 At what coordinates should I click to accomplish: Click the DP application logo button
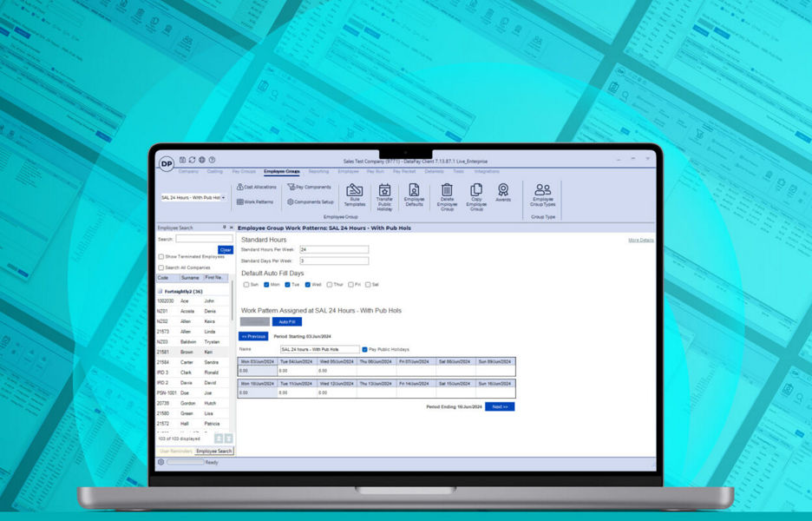pos(167,164)
